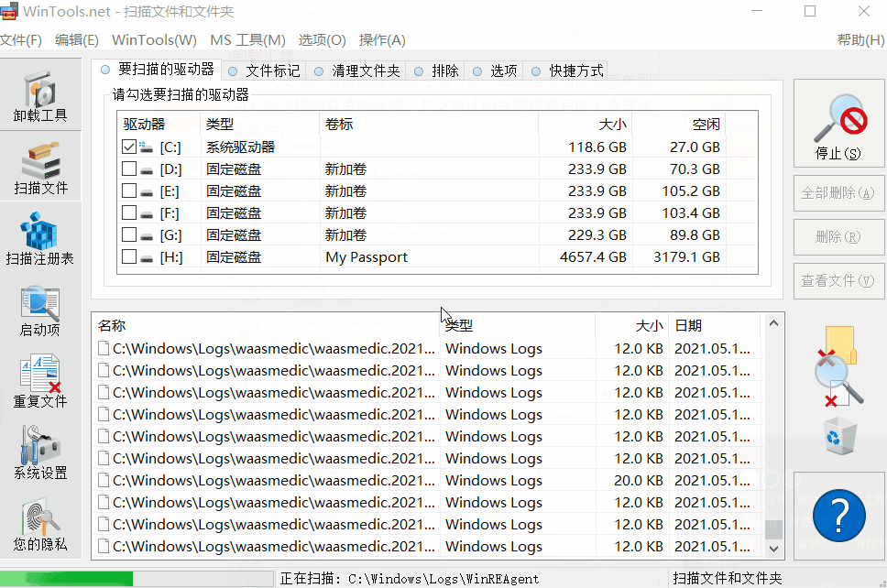887x588 pixels.
Task: Click the H: My Passport drive icon
Action: coord(147,258)
